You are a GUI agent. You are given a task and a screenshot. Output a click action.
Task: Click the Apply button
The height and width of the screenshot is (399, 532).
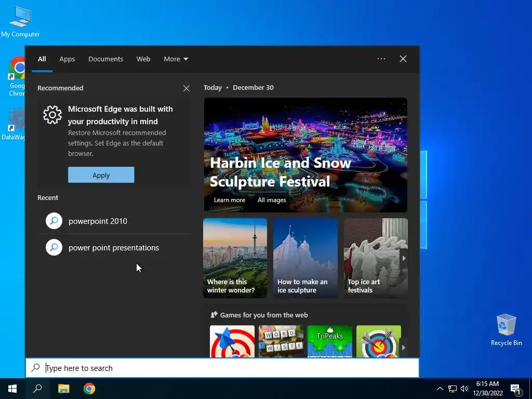tap(101, 175)
